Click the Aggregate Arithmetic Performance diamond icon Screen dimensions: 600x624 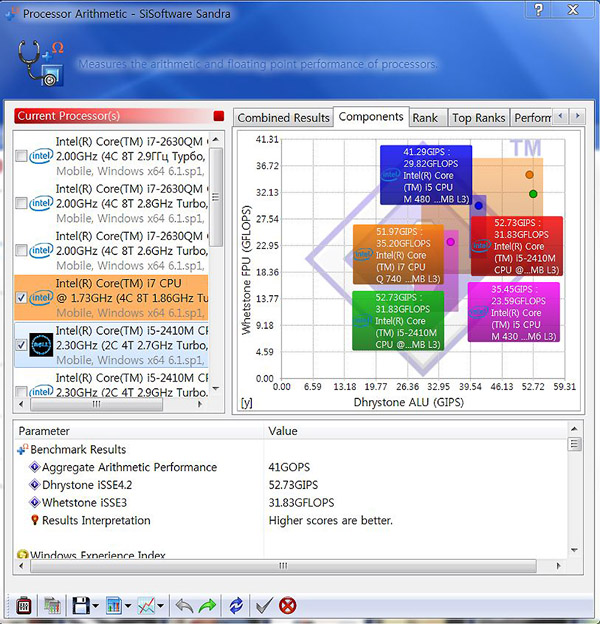35,467
